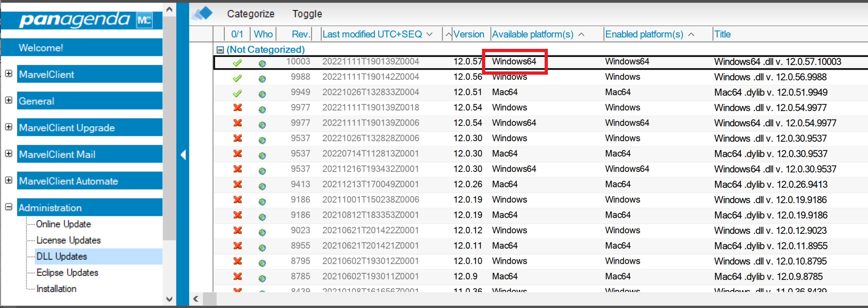The width and height of the screenshot is (868, 308).
Task: Click the sidebar vertical scrollbar thumb
Action: coord(170,128)
